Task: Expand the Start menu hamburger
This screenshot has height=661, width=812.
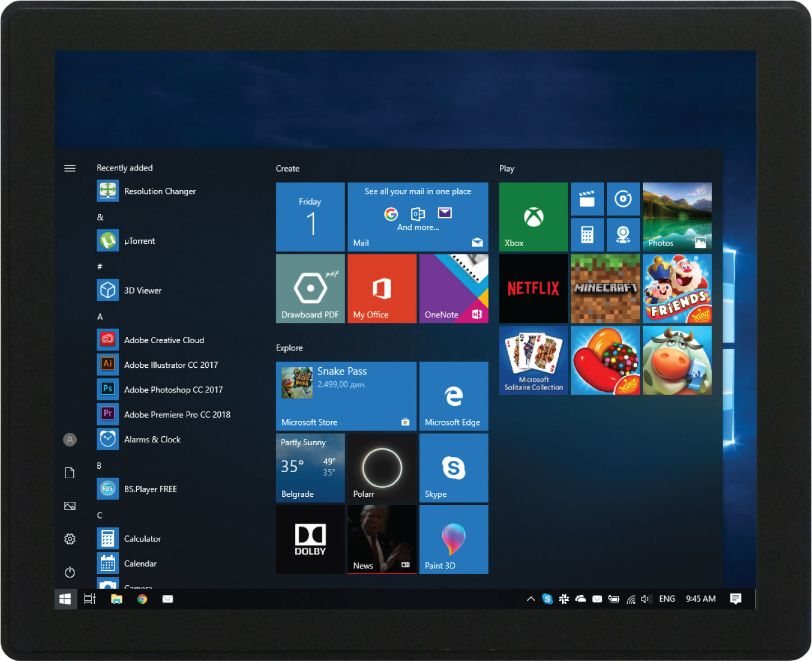Action: click(70, 168)
